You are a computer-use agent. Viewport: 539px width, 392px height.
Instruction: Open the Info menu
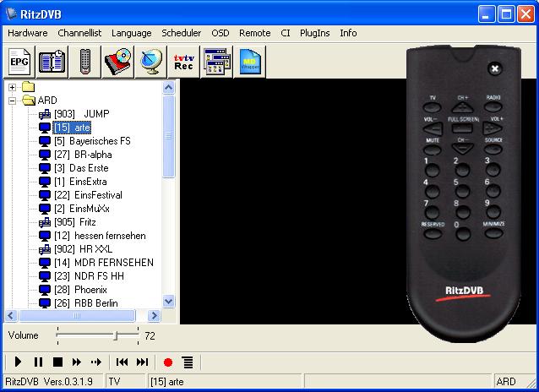[x=348, y=33]
